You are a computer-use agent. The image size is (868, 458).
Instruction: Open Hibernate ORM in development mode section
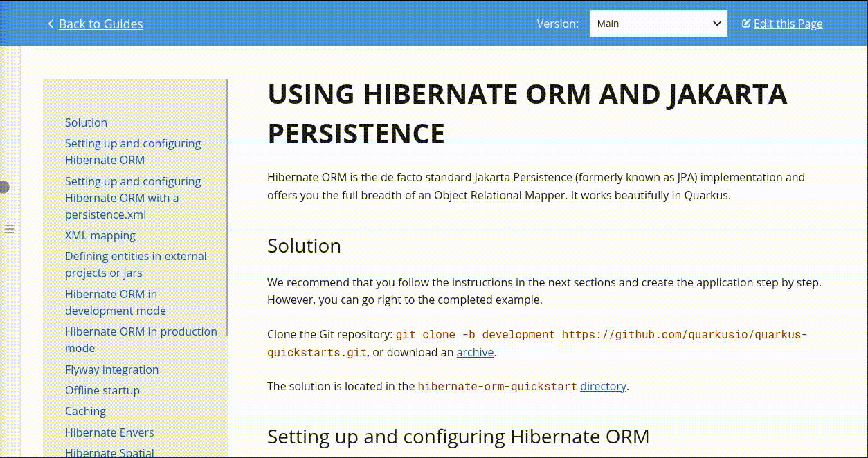(x=116, y=302)
